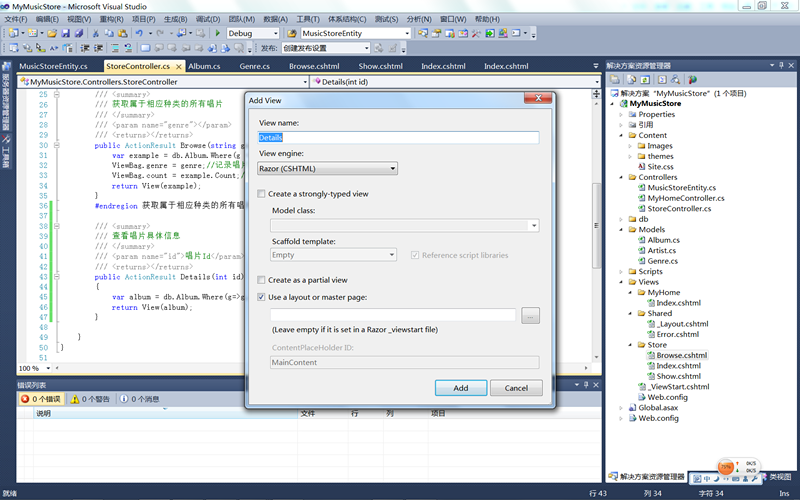Click the Save All toolbar icon
Viewport: 800px width, 500px height.
point(79,33)
